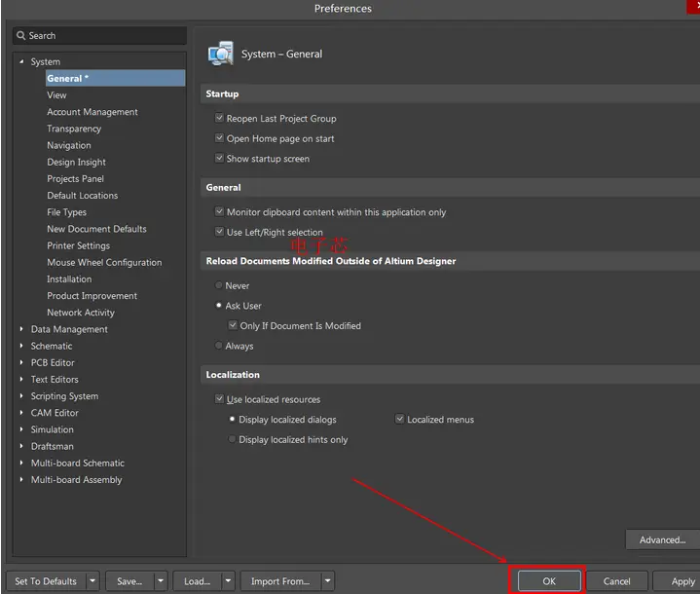
Task: Open New Document Defaults page
Action: (x=97, y=229)
